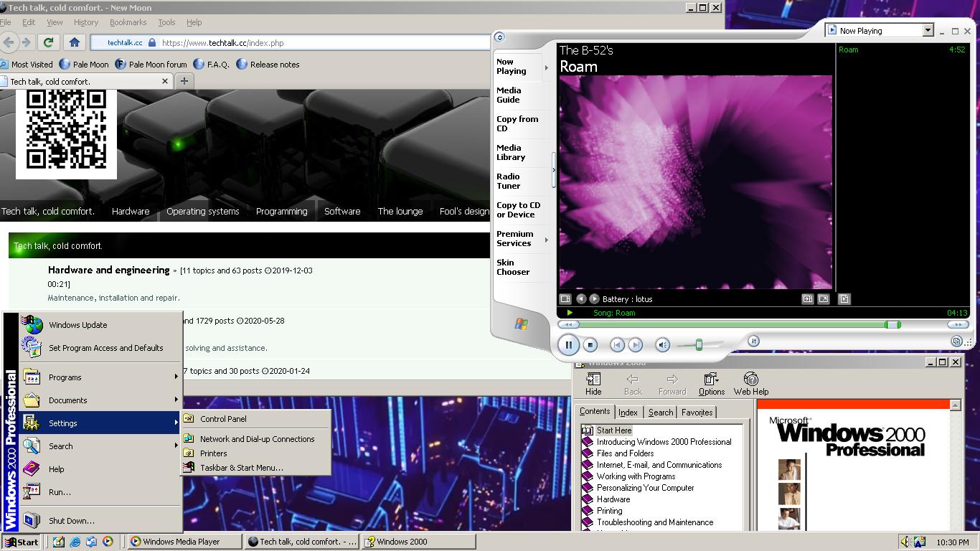Expand the Now Playing tab arrow

tap(547, 67)
